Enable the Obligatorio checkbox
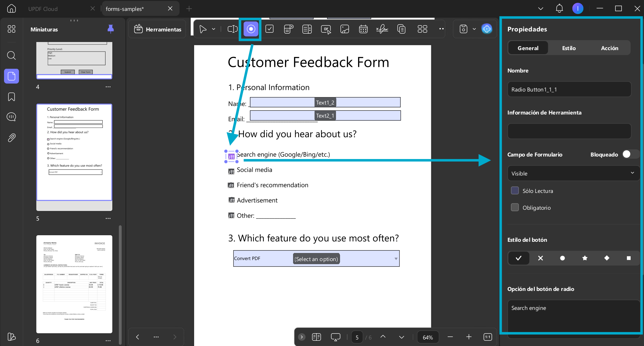This screenshot has width=644, height=346. [x=515, y=208]
